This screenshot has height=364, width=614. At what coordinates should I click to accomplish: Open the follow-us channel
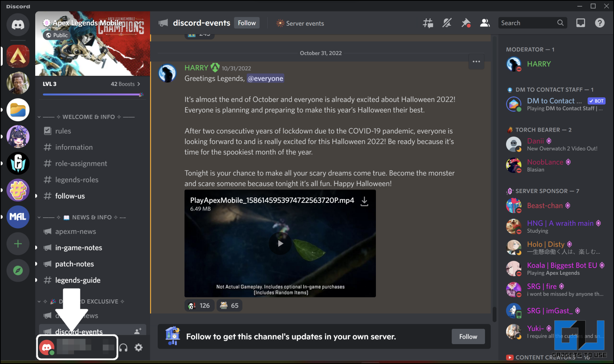[92, 196]
